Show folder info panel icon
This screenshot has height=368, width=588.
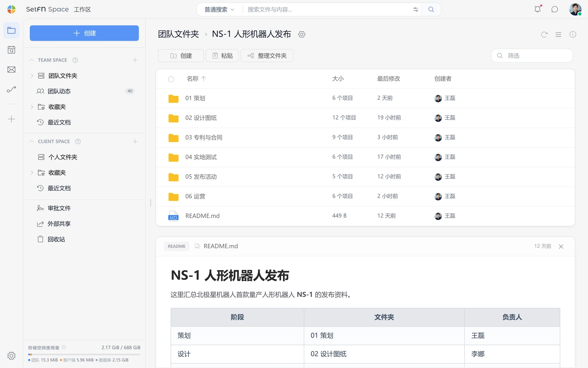coord(573,34)
